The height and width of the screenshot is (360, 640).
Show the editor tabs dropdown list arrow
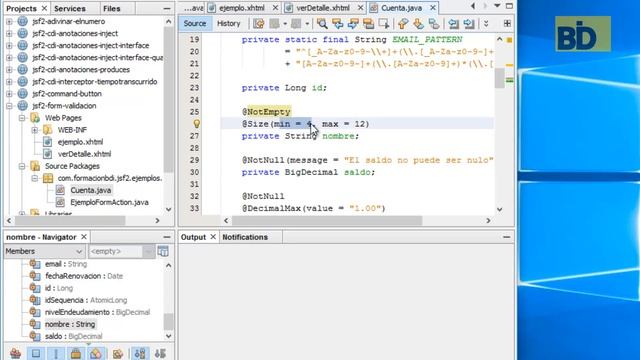click(x=497, y=6)
